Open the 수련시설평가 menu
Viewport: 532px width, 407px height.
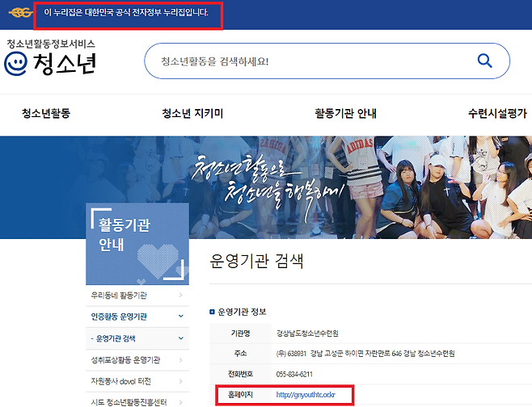497,113
